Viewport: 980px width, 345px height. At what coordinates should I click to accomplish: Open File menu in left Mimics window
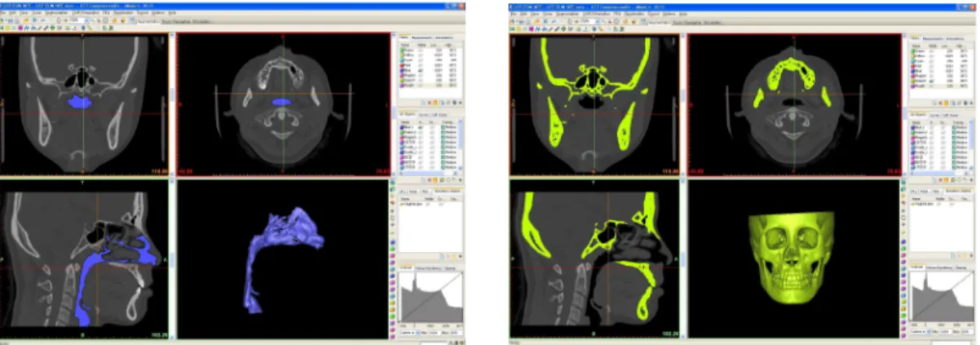coord(3,12)
